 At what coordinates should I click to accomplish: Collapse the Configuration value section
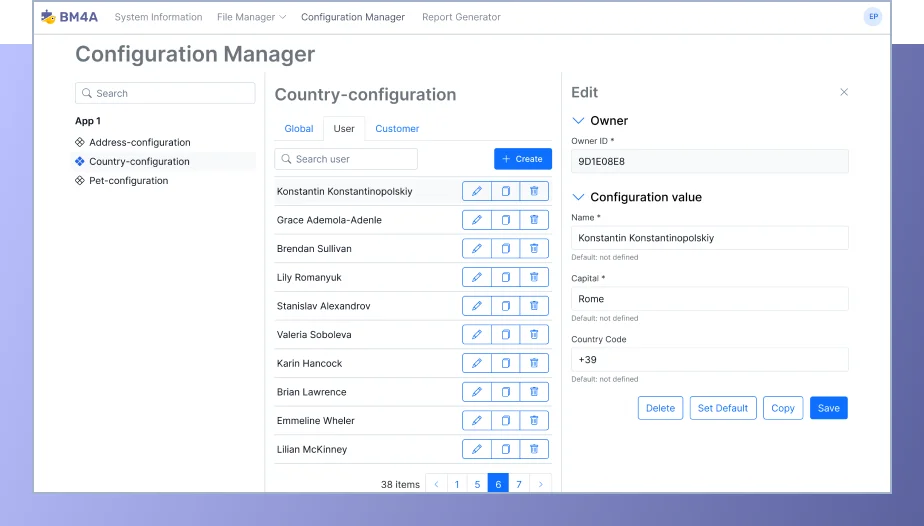click(x=578, y=197)
